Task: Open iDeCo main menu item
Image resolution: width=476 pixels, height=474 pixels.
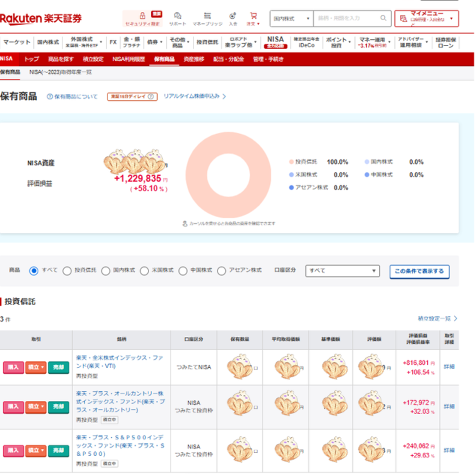Action: pyautogui.click(x=306, y=42)
